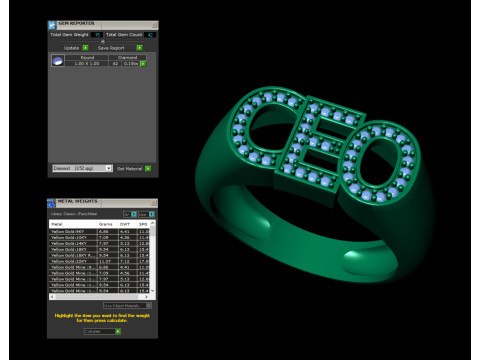Click the Save Report label

point(111,48)
